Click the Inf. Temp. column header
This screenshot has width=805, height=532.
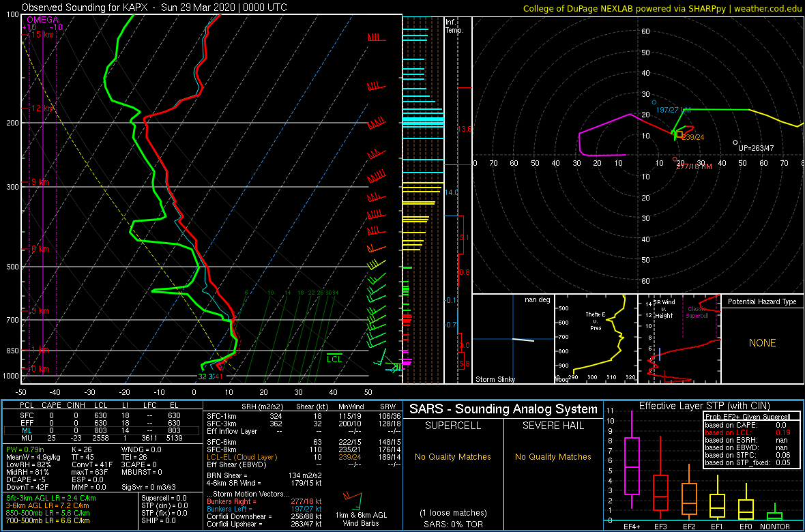tap(454, 26)
